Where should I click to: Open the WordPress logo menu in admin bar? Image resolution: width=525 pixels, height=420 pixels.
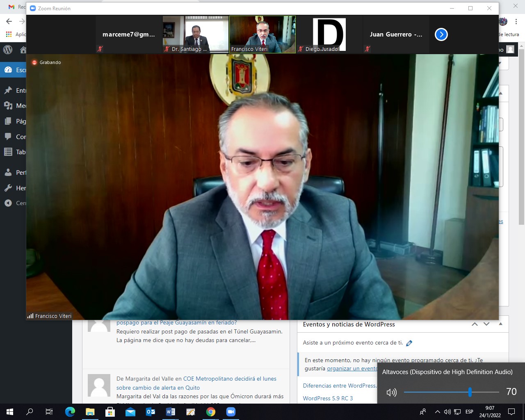8,50
